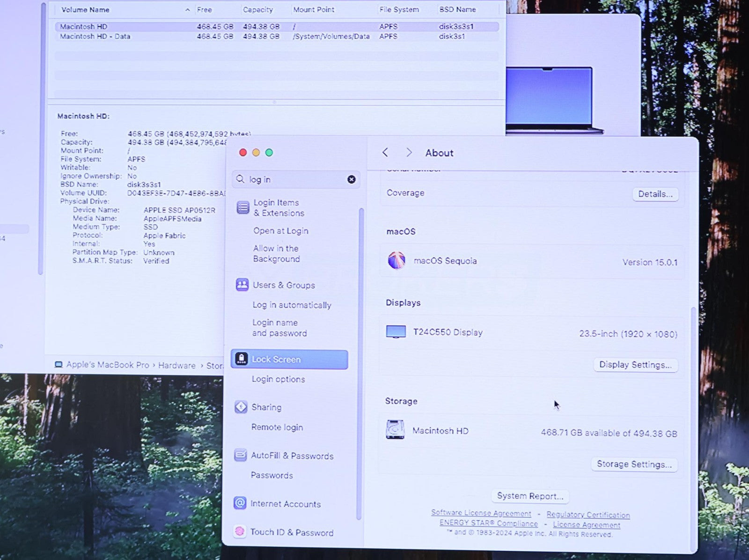Click computer icon in System Report path bar
The image size is (749, 560).
59,364
